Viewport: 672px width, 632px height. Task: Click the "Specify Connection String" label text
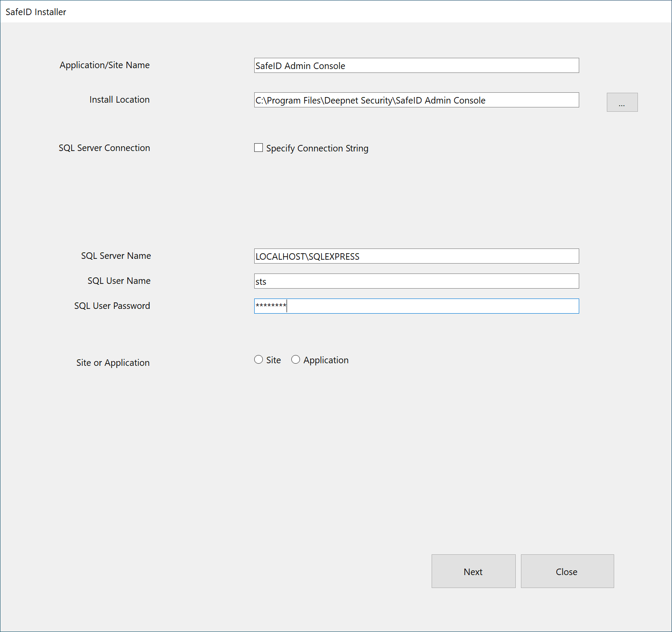(x=317, y=148)
